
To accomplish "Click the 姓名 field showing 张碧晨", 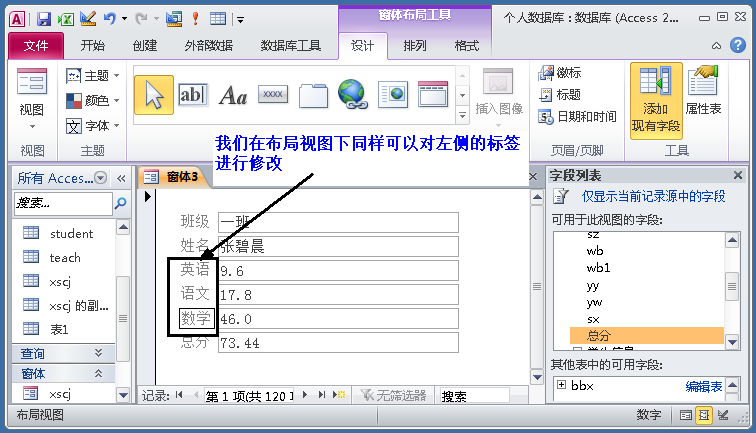I will [338, 247].
